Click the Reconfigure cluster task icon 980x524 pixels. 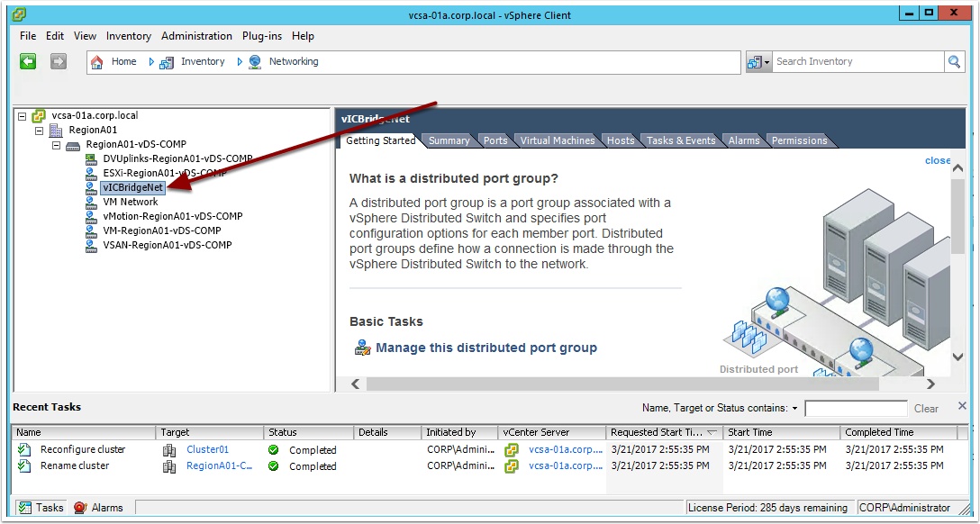(24, 449)
